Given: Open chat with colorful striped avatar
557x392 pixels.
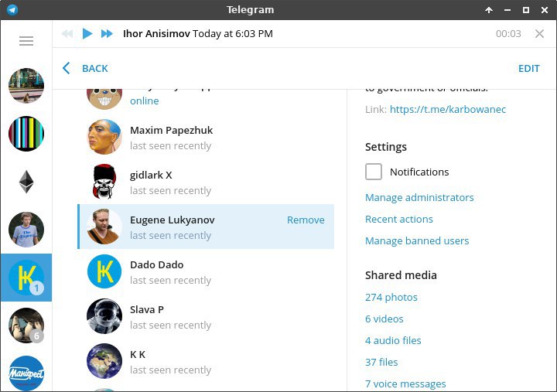Looking at the screenshot, I should (x=26, y=134).
